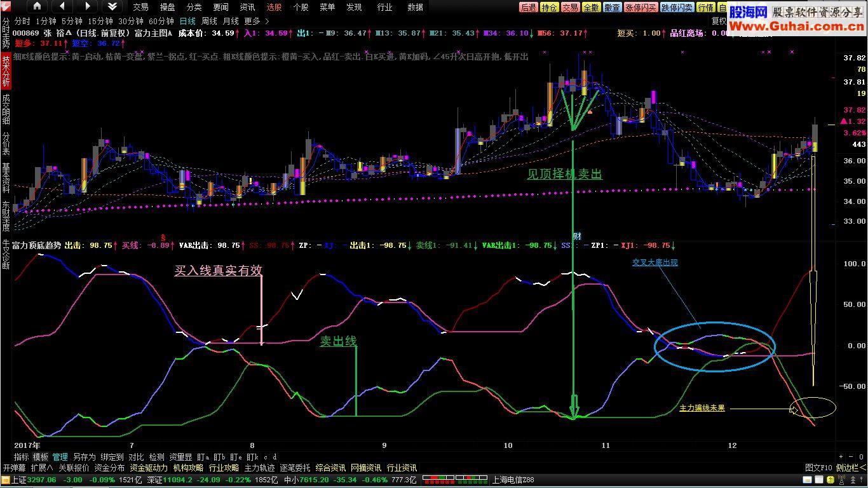868x488 pixels.
Task: Open the 个股 menu
Action: tap(301, 7)
